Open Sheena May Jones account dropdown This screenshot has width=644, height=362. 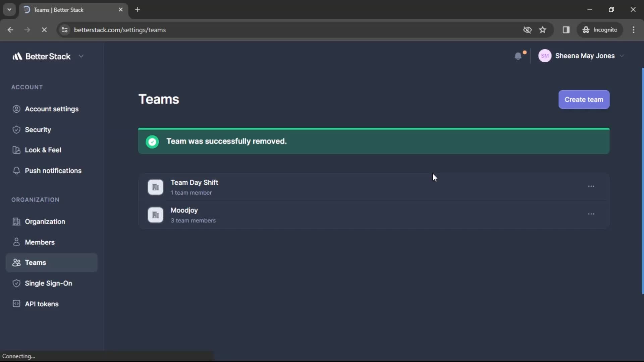tap(581, 56)
